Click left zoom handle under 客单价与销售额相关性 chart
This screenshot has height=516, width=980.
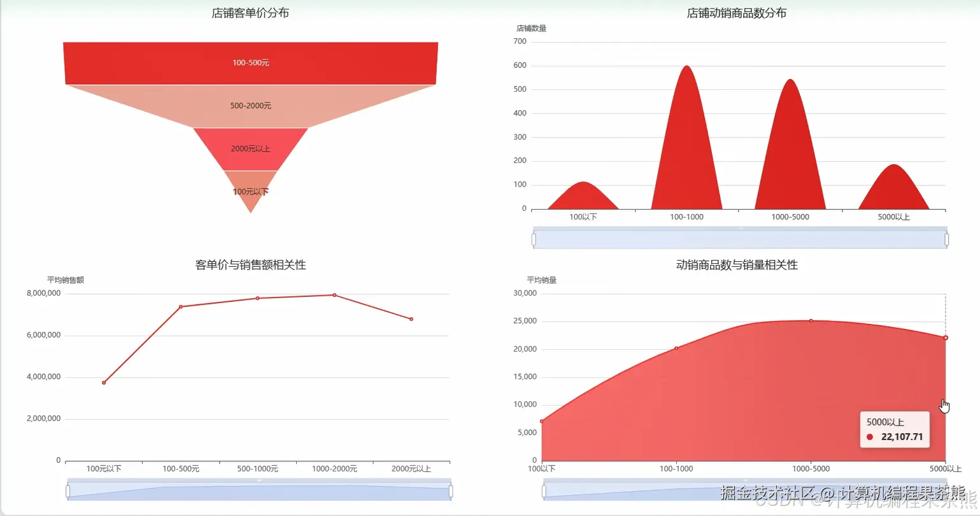click(67, 491)
